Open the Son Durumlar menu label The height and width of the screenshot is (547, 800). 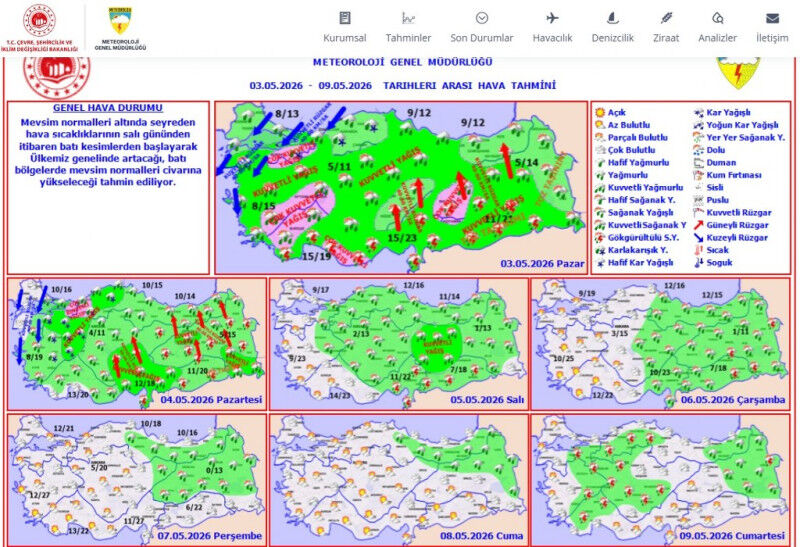(x=482, y=38)
